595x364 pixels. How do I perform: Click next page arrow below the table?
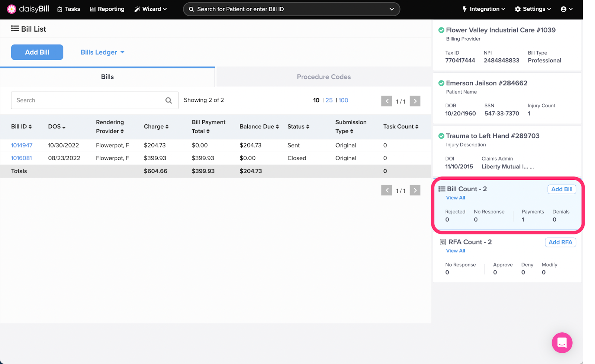click(415, 191)
